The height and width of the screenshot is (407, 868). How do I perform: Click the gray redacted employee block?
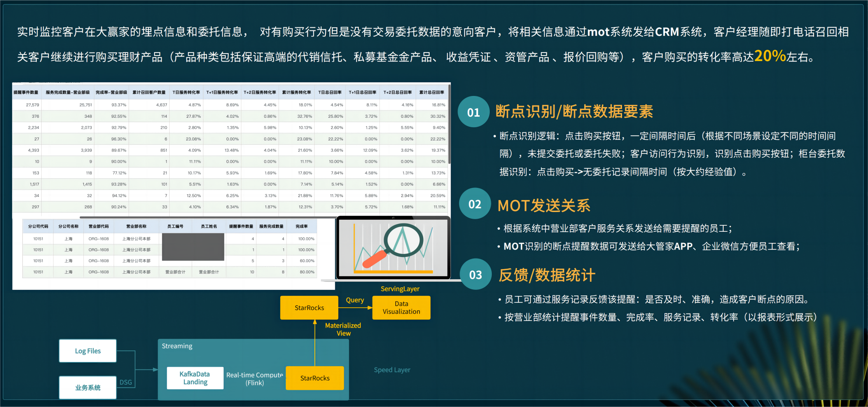pos(193,247)
